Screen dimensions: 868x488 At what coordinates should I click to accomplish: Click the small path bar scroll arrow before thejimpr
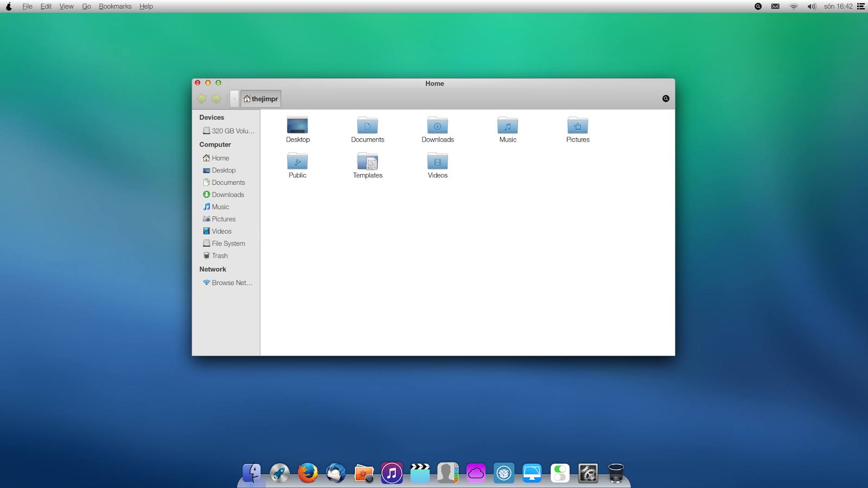tap(234, 99)
